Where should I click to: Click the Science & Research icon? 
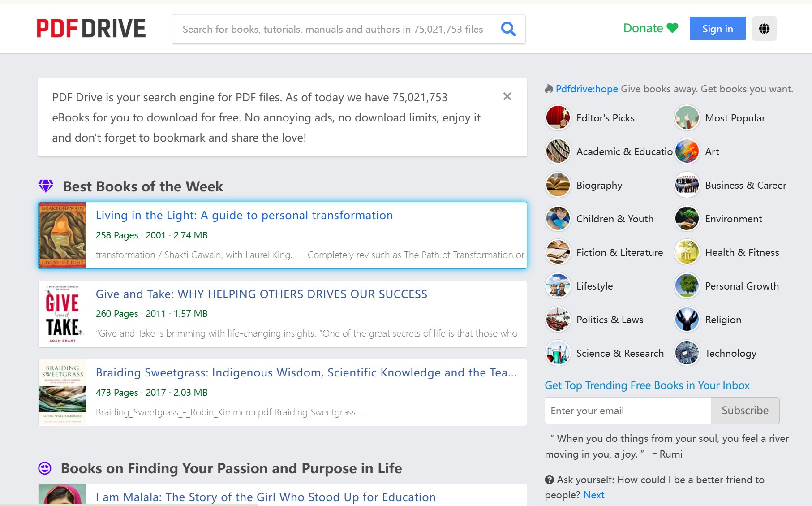(558, 353)
